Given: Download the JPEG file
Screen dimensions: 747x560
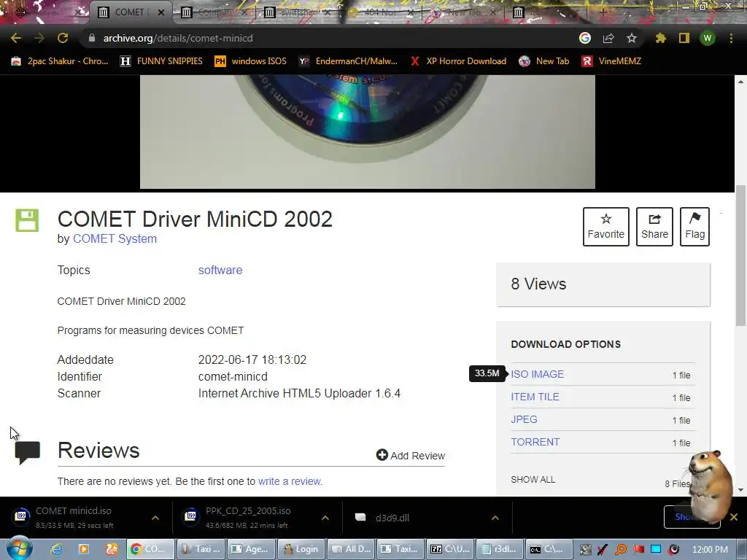Looking at the screenshot, I should click(x=524, y=419).
